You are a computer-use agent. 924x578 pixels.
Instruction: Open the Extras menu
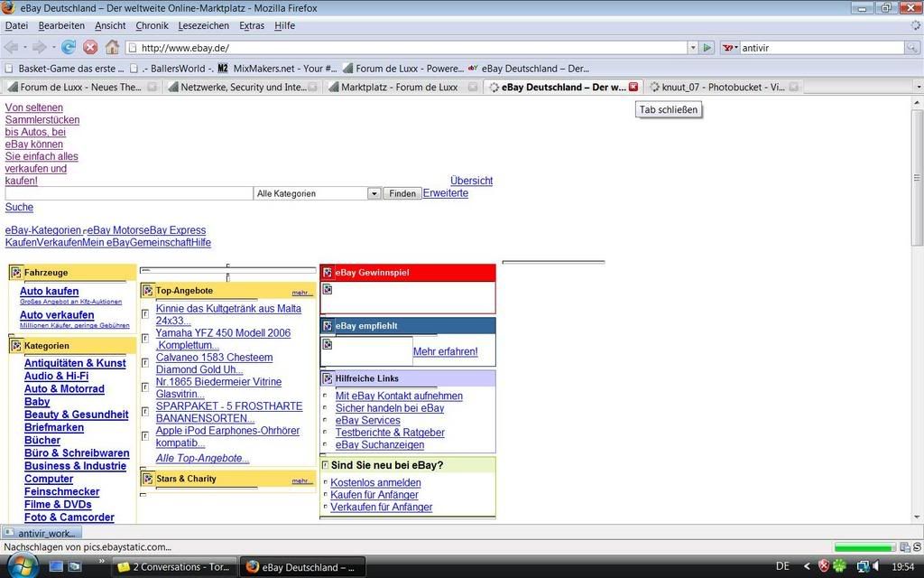tap(252, 25)
